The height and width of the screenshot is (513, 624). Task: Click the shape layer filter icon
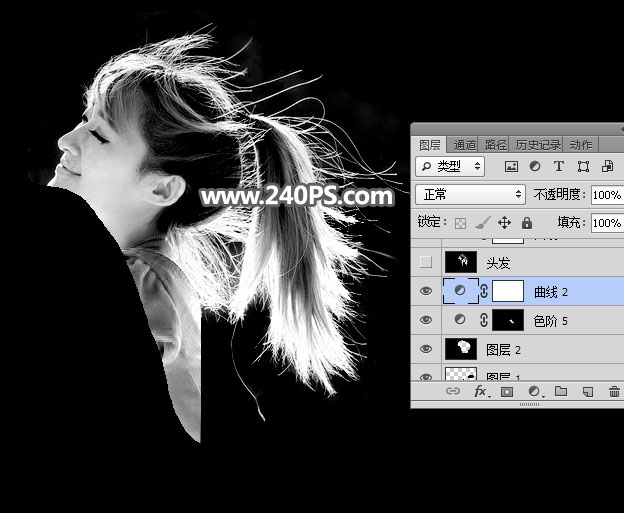pyautogui.click(x=583, y=166)
